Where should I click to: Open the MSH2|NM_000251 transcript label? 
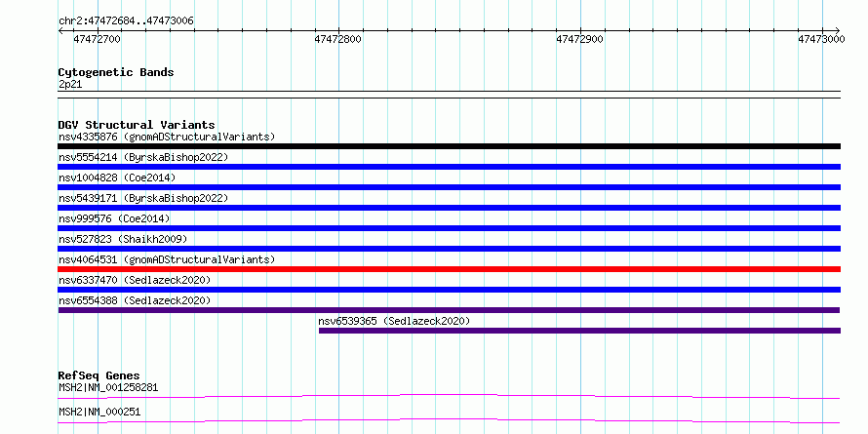coord(99,412)
